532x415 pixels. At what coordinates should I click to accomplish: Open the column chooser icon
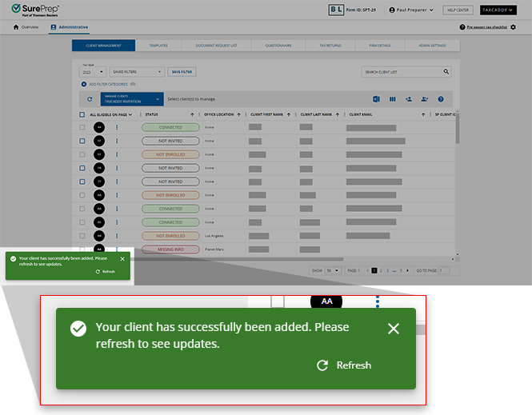point(392,99)
